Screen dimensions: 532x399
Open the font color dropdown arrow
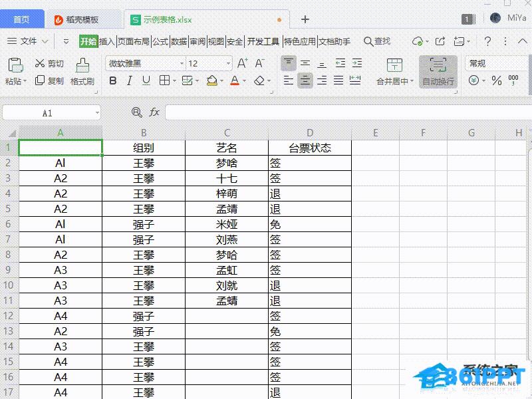[x=244, y=81]
